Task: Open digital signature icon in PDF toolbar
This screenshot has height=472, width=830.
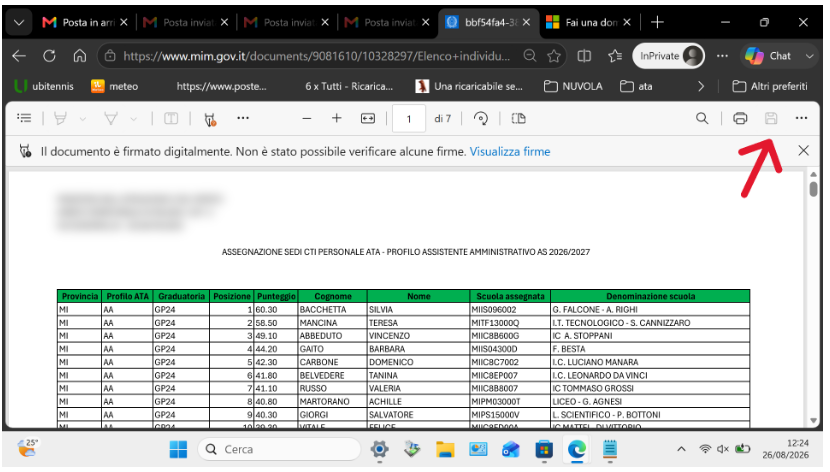Action: click(x=210, y=120)
